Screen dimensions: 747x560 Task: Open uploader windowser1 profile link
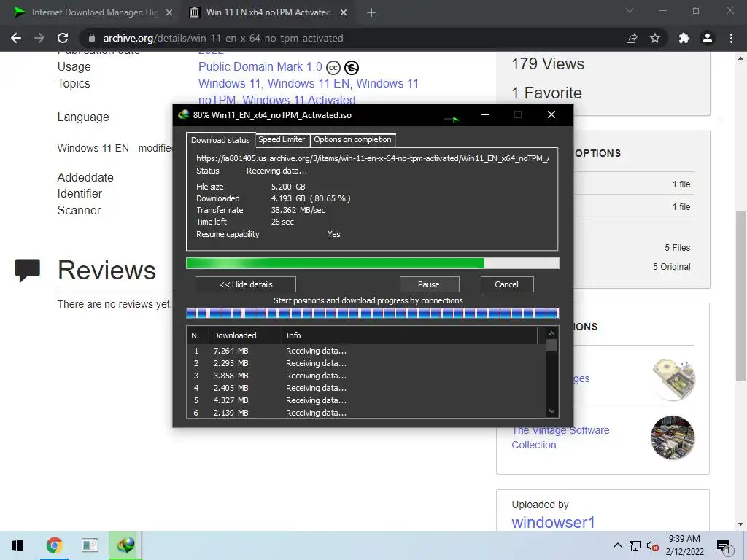pyautogui.click(x=553, y=522)
